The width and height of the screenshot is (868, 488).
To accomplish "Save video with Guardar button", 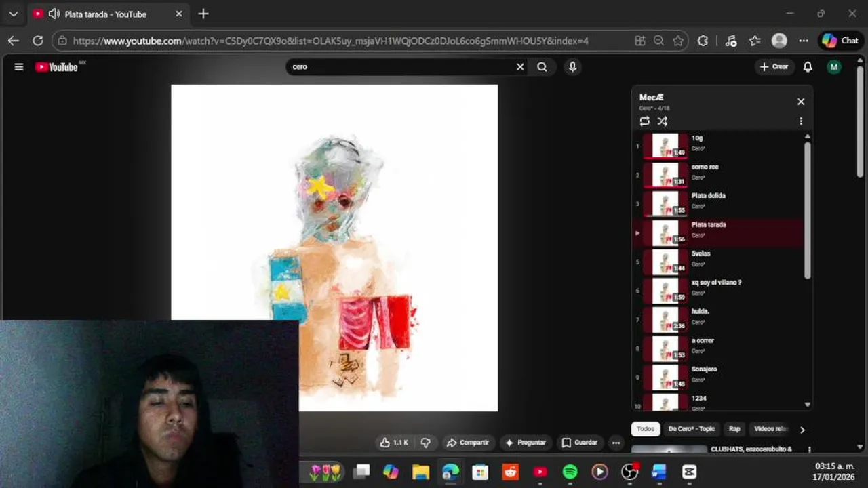I will click(580, 443).
